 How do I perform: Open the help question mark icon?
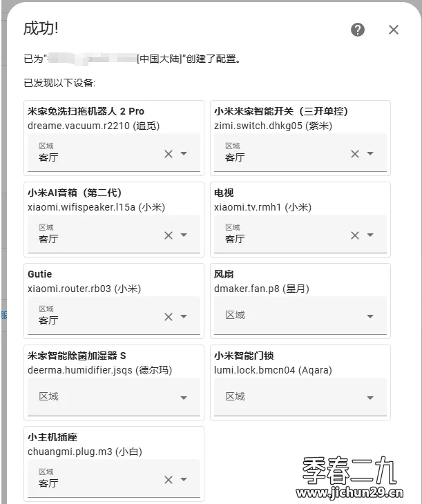pyautogui.click(x=357, y=30)
